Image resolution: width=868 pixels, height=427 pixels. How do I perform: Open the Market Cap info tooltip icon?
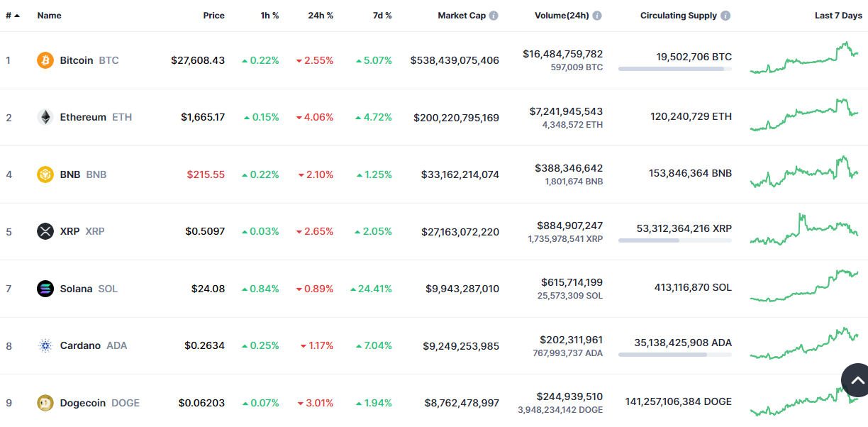[x=494, y=16]
